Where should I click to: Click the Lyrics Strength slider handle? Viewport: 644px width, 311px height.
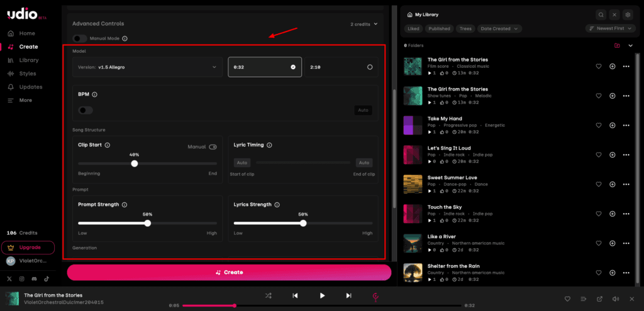303,223
